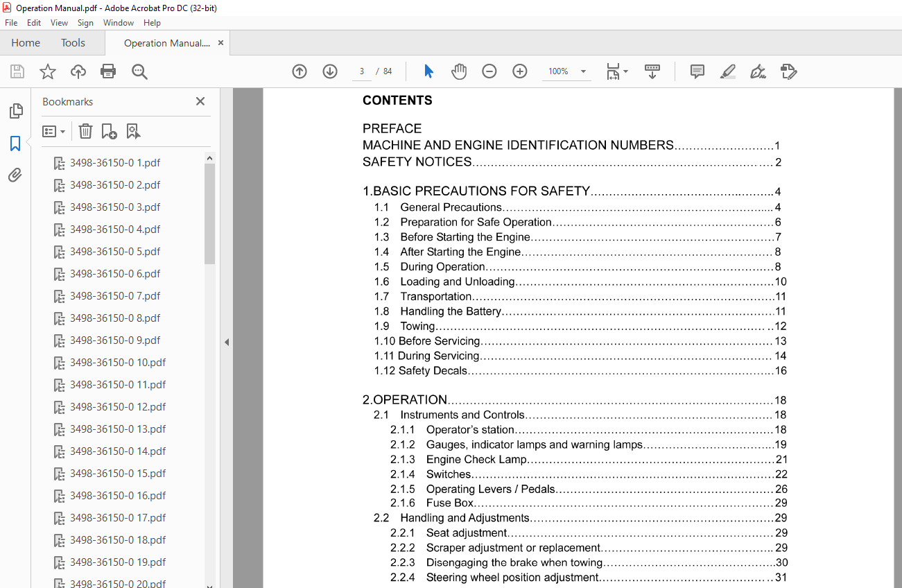Close the Operation Manual document tab
The width and height of the screenshot is (902, 588).
220,43
